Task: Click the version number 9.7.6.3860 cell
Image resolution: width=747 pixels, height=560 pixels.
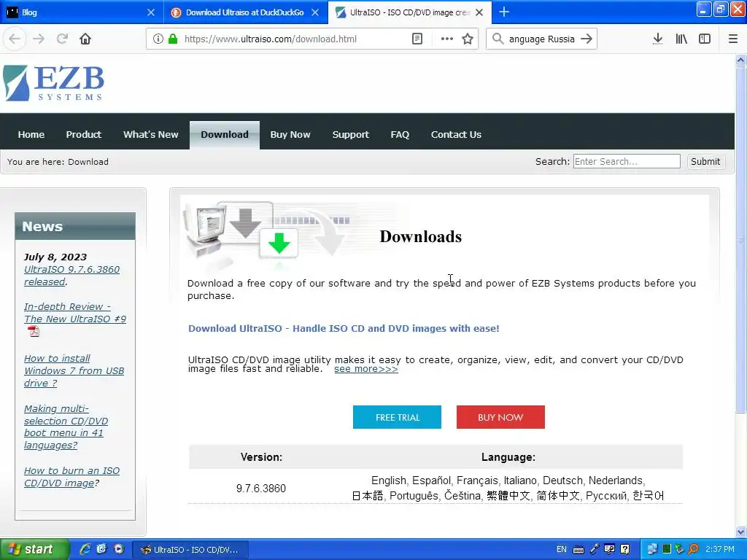Action: [x=261, y=488]
